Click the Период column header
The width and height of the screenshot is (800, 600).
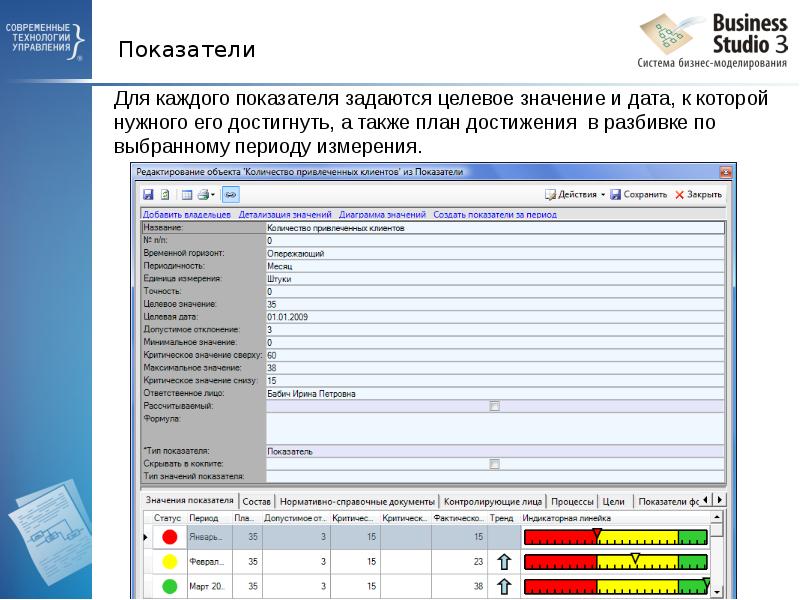coord(209,518)
